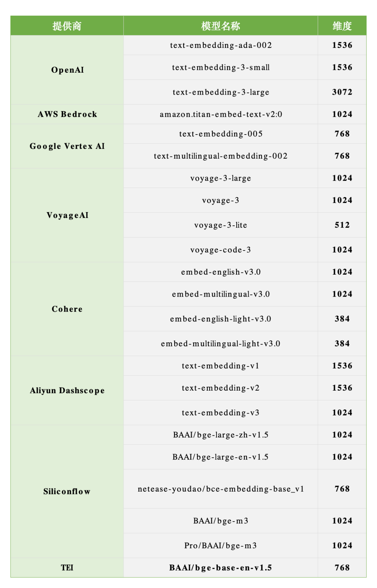Select the AWS Bedrock provider cell

click(67, 114)
